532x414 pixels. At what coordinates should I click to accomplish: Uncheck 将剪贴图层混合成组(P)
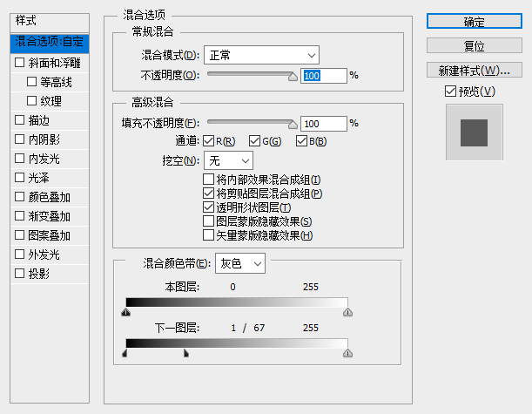tap(208, 193)
